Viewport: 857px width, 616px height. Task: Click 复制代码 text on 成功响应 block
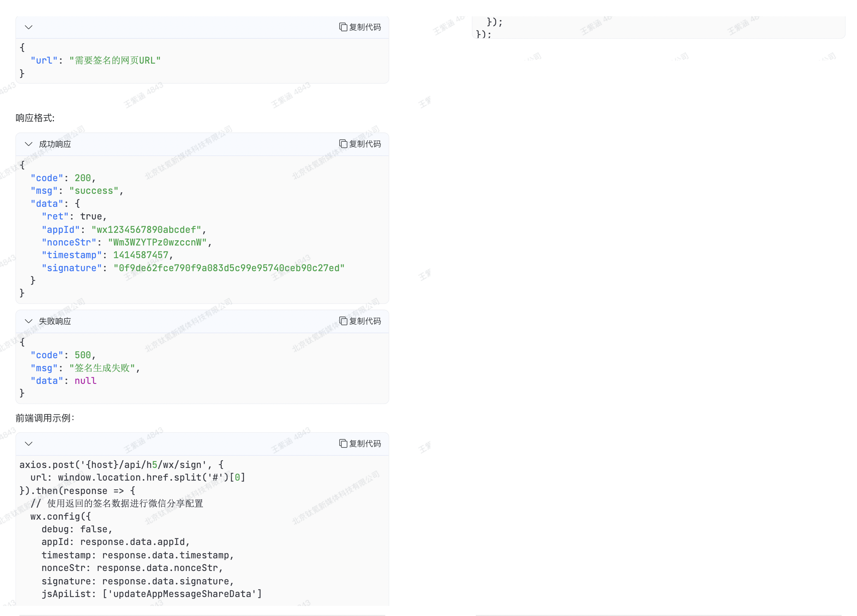[x=365, y=144]
